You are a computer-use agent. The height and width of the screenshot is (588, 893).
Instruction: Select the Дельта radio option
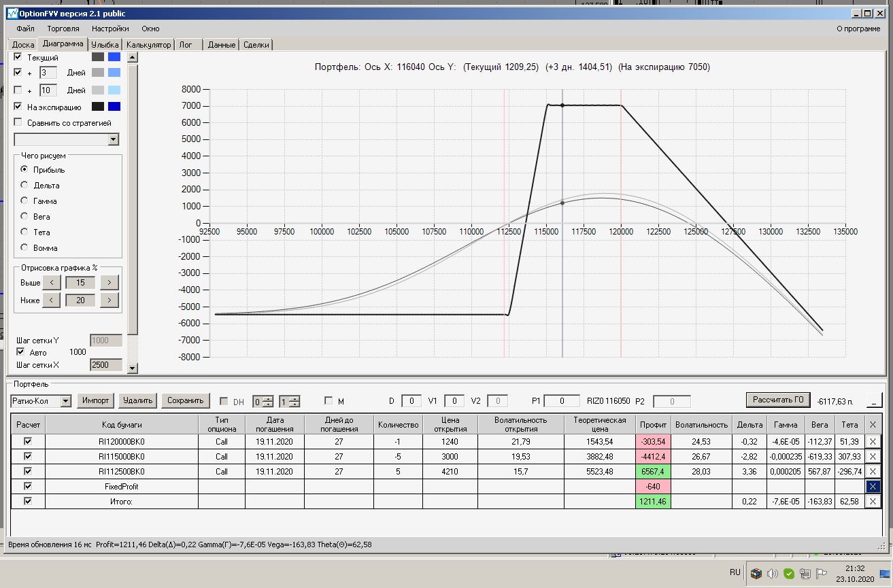click(x=25, y=185)
